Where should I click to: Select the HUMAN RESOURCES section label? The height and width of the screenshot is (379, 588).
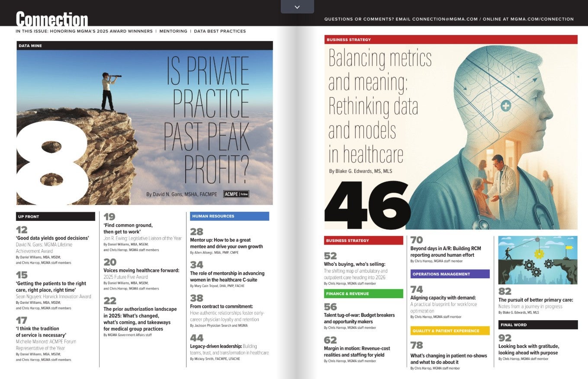pos(214,216)
